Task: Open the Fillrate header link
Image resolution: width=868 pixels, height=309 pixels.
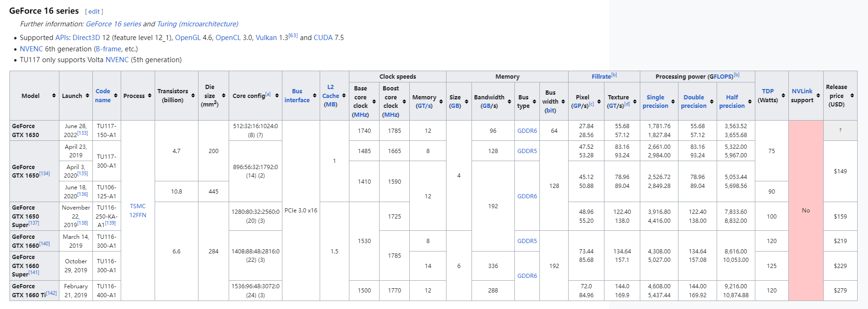Action: pos(601,77)
